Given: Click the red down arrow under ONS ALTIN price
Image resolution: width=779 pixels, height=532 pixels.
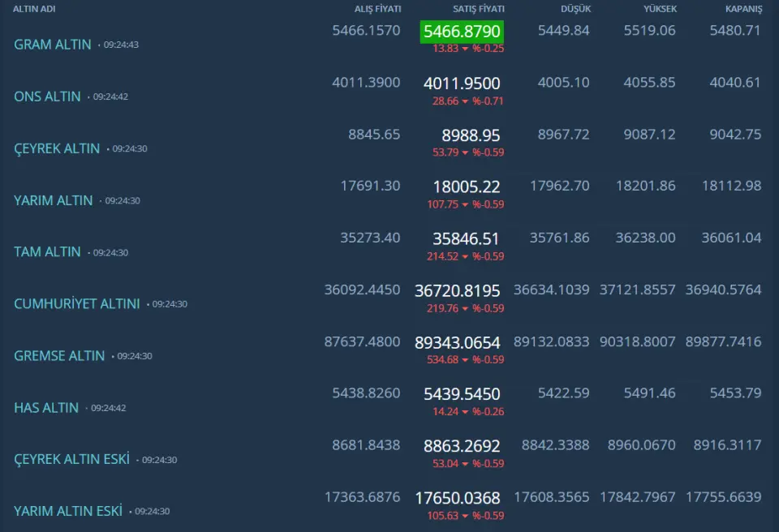Looking at the screenshot, I should (466, 101).
